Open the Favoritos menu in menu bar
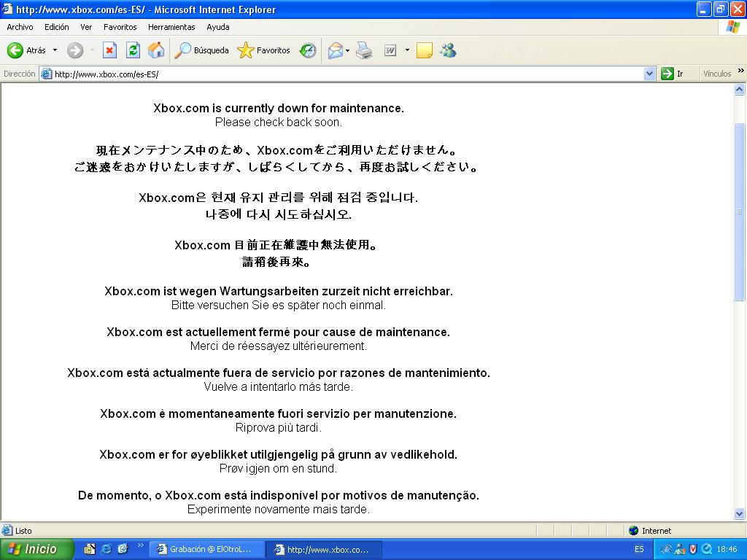747x560 pixels. [120, 27]
